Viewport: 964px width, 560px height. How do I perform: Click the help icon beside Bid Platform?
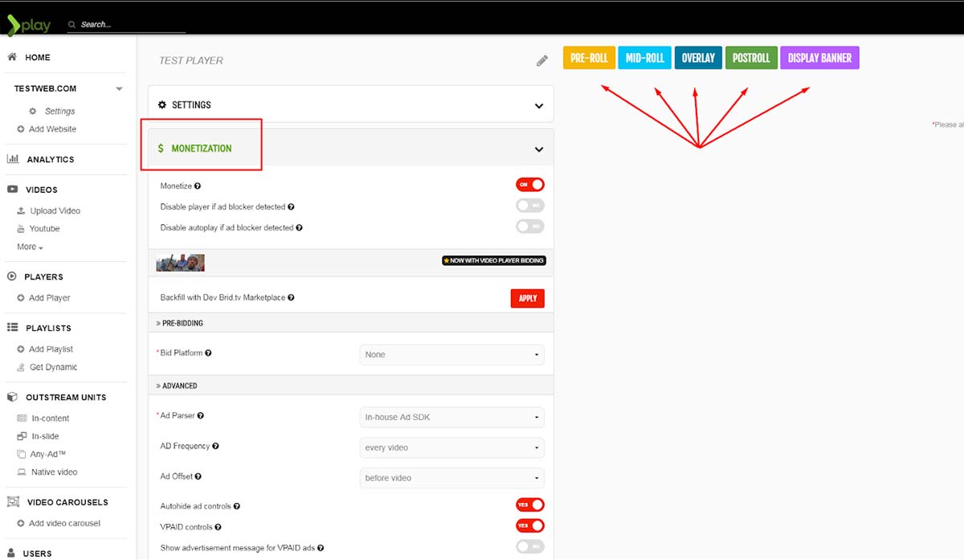tap(209, 354)
